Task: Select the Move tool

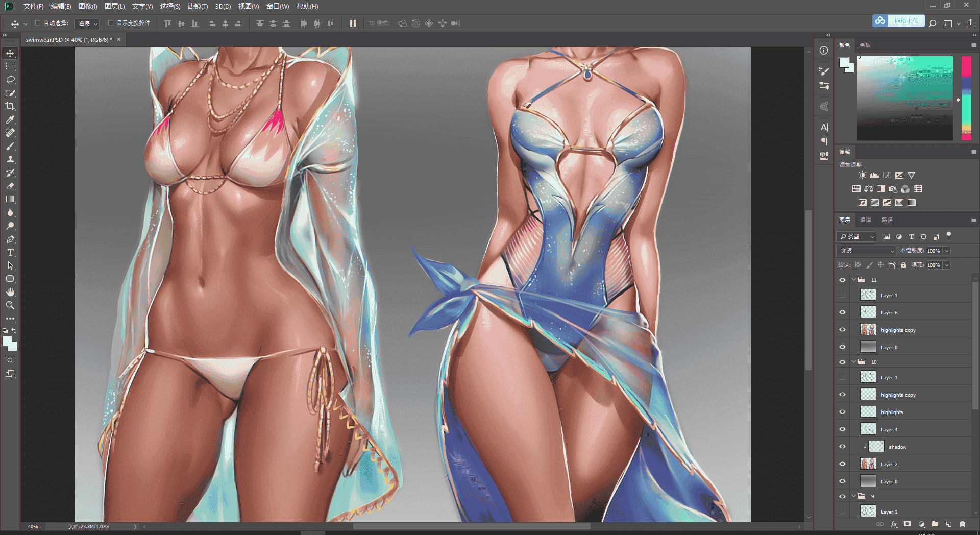Action: [10, 53]
